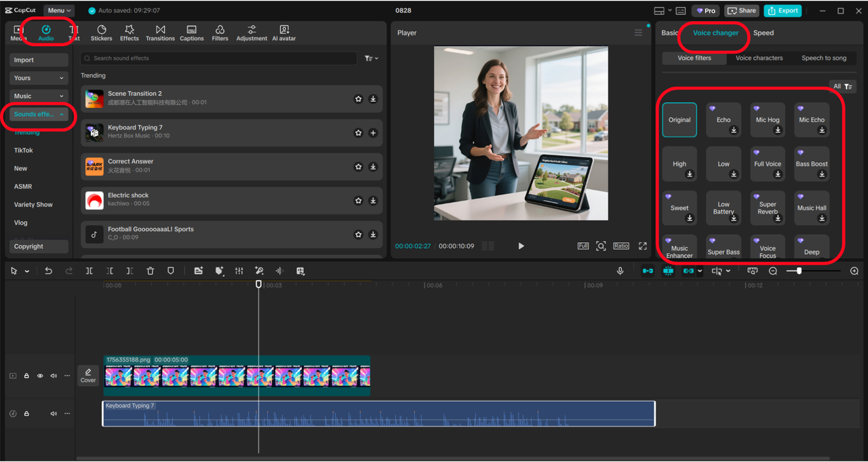Favorite the Correct Answer sound effect

[358, 167]
